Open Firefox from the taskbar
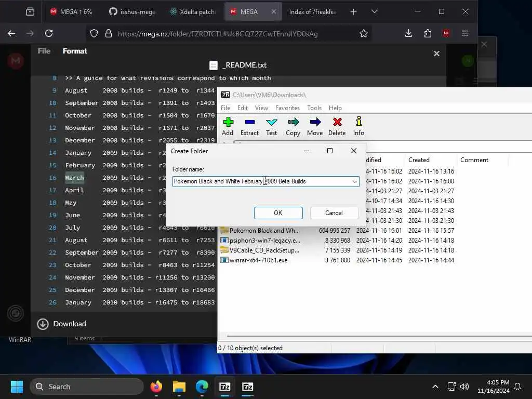532x399 pixels. pyautogui.click(x=156, y=387)
